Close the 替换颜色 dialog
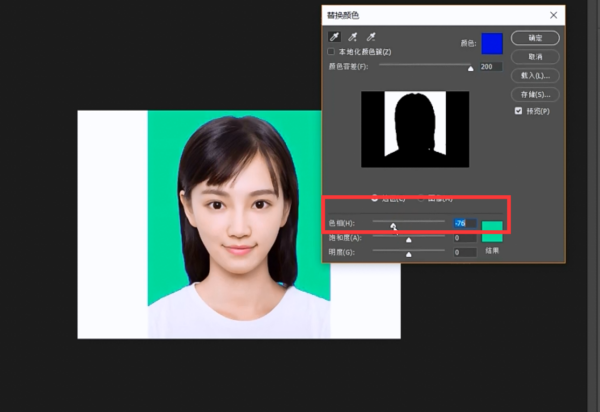The width and height of the screenshot is (600, 412). [x=554, y=15]
